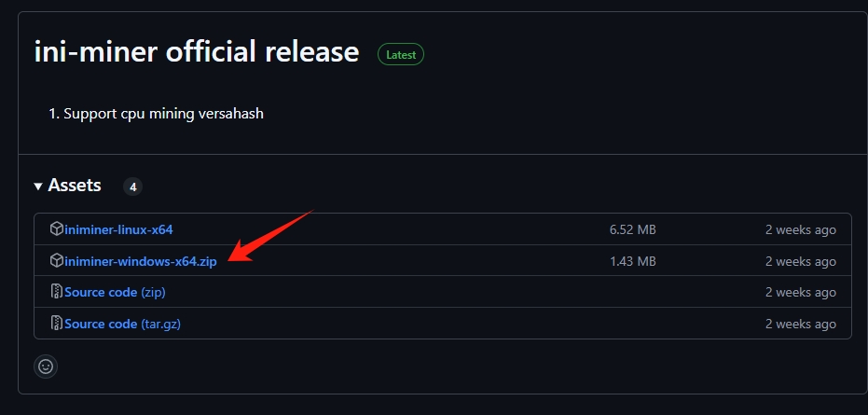Image resolution: width=868 pixels, height=415 pixels.
Task: Open the ini-miner official release title
Action: (197, 51)
